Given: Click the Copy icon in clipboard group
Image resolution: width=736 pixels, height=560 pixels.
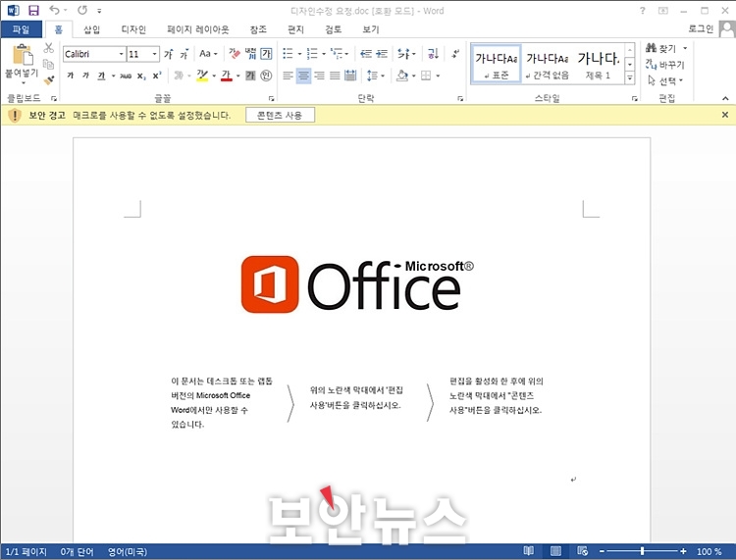Looking at the screenshot, I should click(x=48, y=64).
